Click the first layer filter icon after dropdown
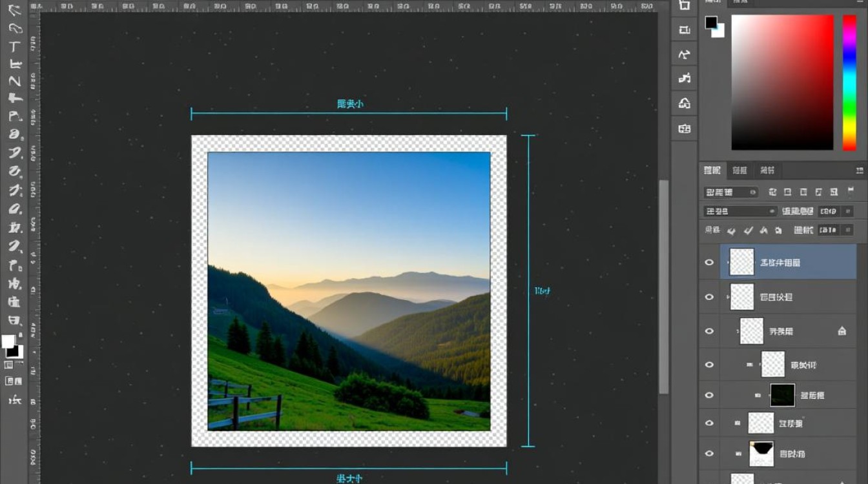868x484 pixels. pyautogui.click(x=772, y=192)
